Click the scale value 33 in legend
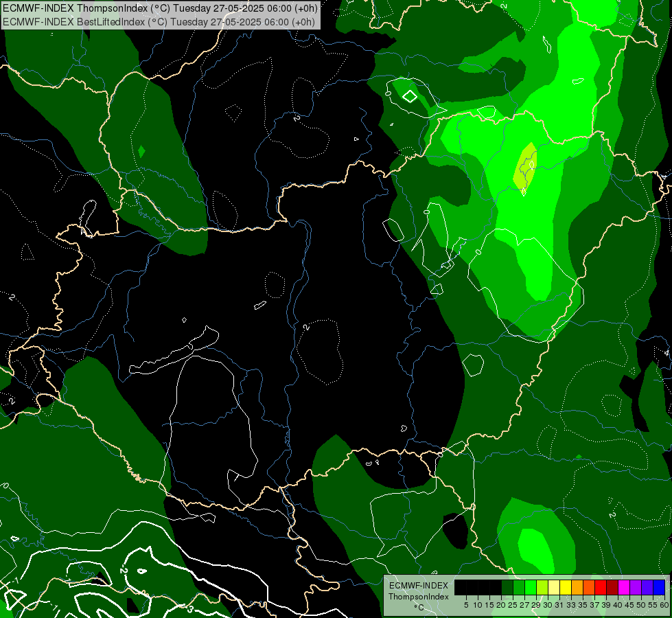Viewport: 672px width, 618px height. (x=571, y=605)
